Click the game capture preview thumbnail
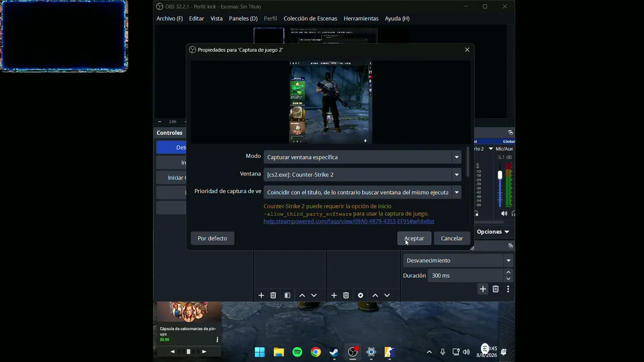The width and height of the screenshot is (644, 362). 330,103
